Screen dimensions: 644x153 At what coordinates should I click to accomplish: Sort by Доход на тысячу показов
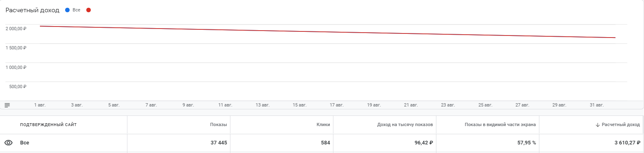(405, 125)
